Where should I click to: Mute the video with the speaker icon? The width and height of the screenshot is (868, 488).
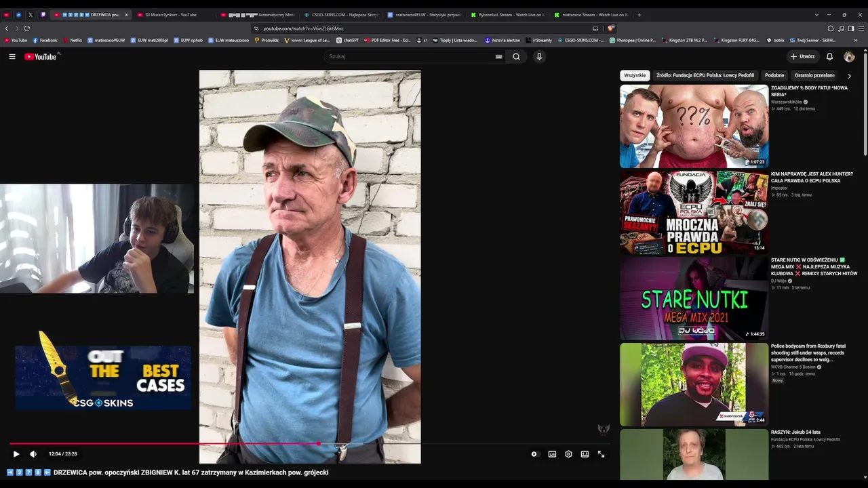coord(33,454)
